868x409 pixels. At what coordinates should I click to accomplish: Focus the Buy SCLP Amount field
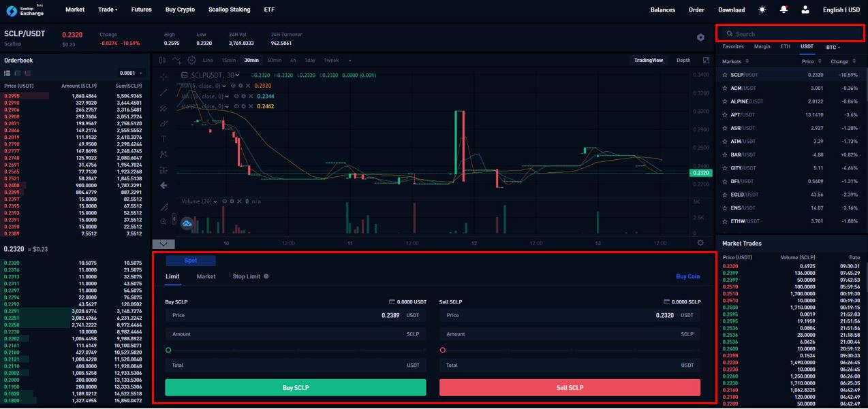click(296, 334)
